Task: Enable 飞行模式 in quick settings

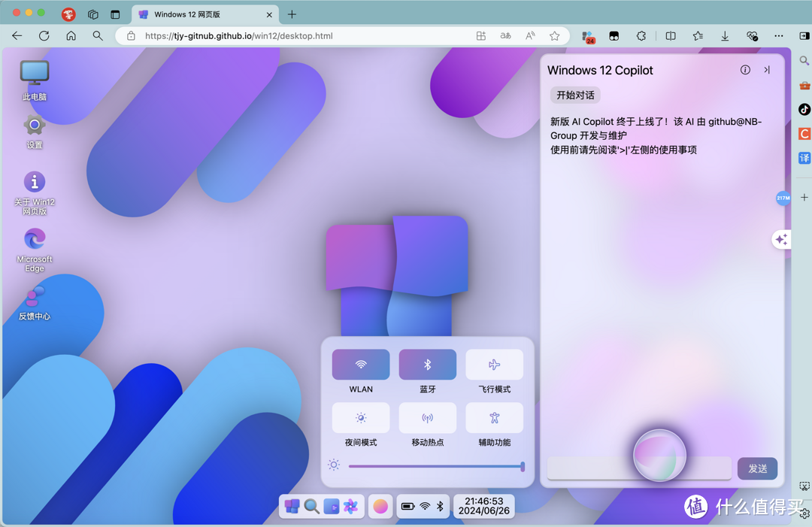Action: (494, 365)
